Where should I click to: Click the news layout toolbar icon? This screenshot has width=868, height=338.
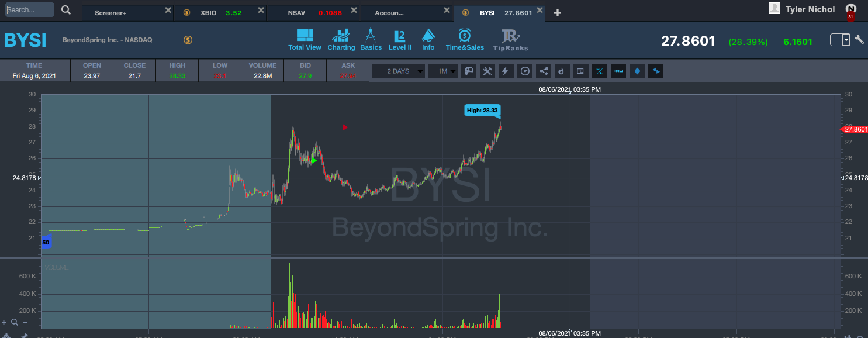click(x=580, y=71)
